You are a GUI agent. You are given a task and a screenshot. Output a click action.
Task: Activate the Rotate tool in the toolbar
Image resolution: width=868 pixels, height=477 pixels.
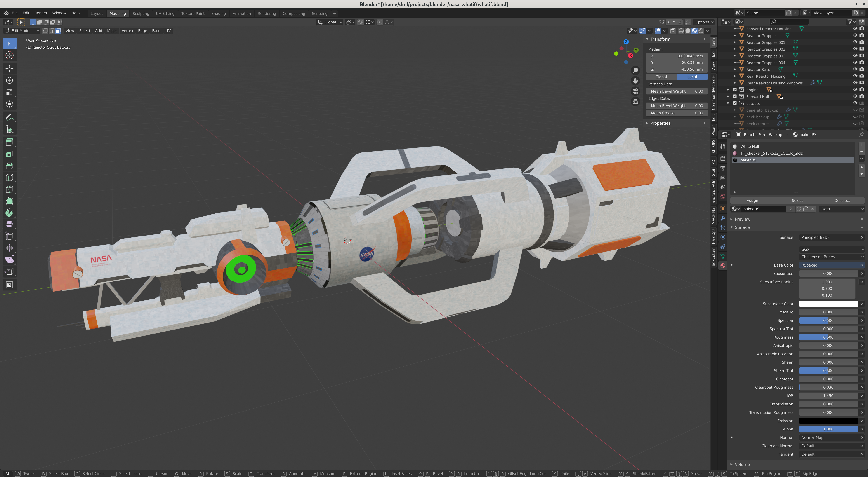(x=9, y=80)
